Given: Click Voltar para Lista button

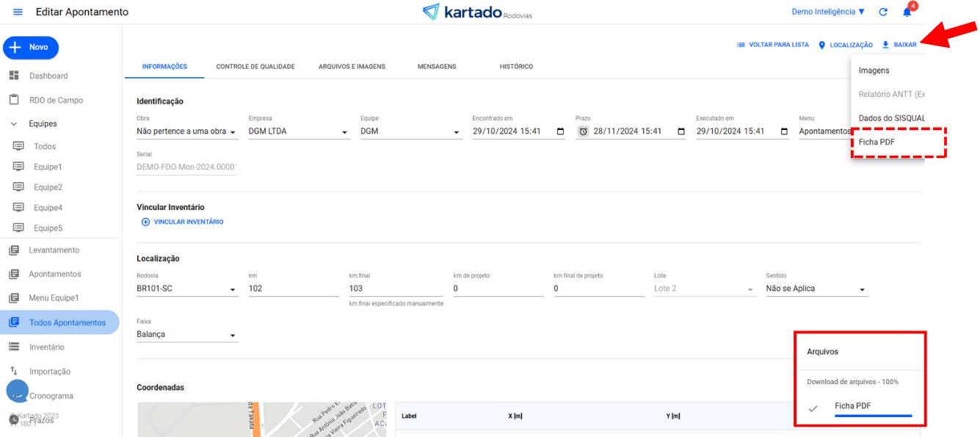Looking at the screenshot, I should pyautogui.click(x=773, y=45).
